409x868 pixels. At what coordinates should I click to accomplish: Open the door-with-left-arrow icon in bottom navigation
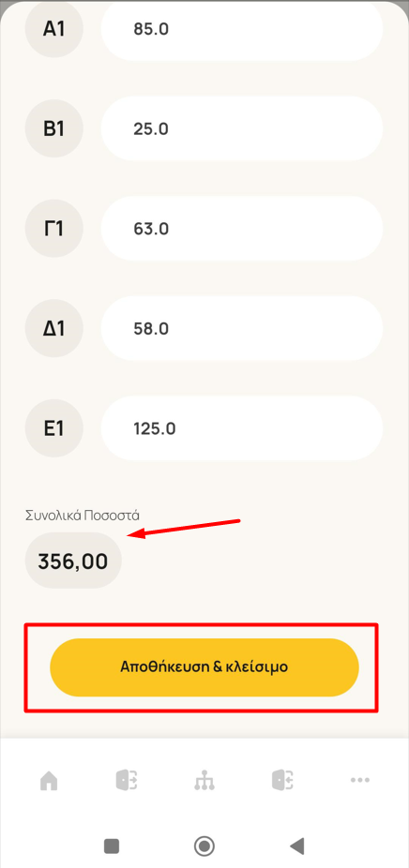[282, 781]
